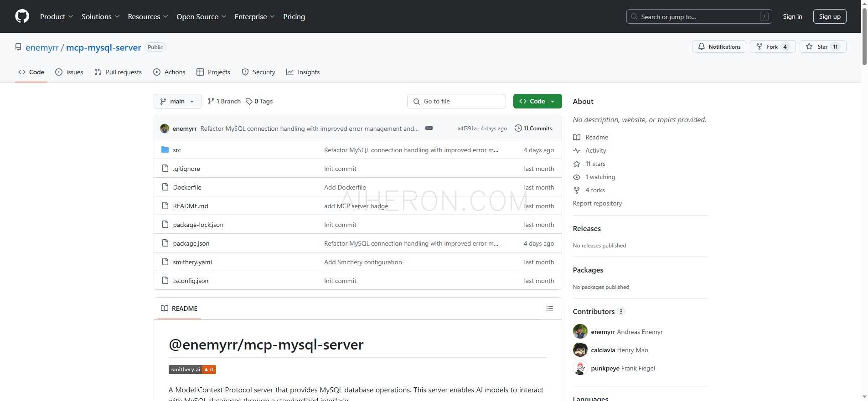The width and height of the screenshot is (868, 401).
Task: Open the enemyrr owner link
Action: (42, 47)
